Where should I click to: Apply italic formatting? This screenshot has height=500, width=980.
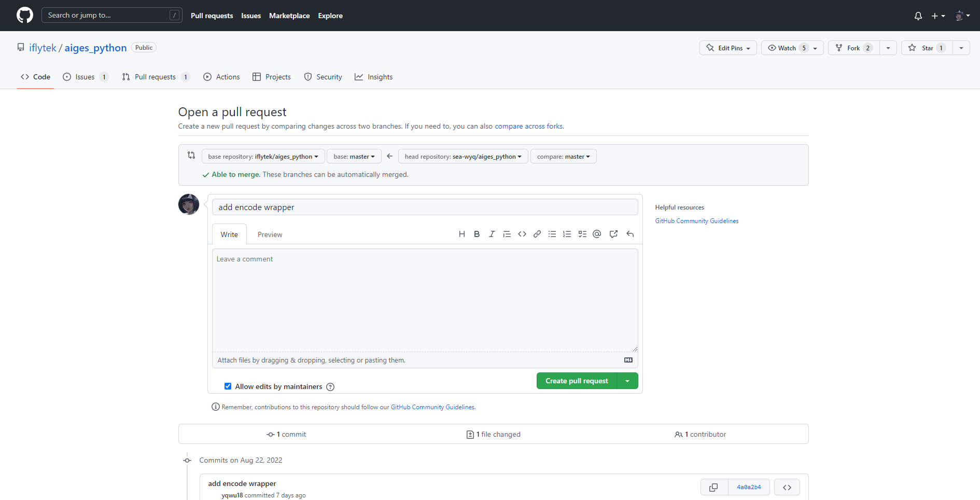pos(492,234)
